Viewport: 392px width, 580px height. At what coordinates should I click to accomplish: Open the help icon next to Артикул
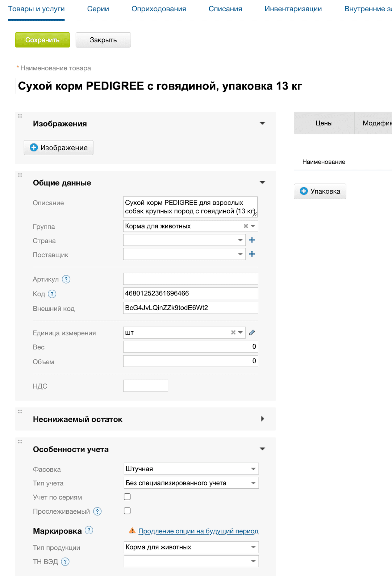(66, 279)
